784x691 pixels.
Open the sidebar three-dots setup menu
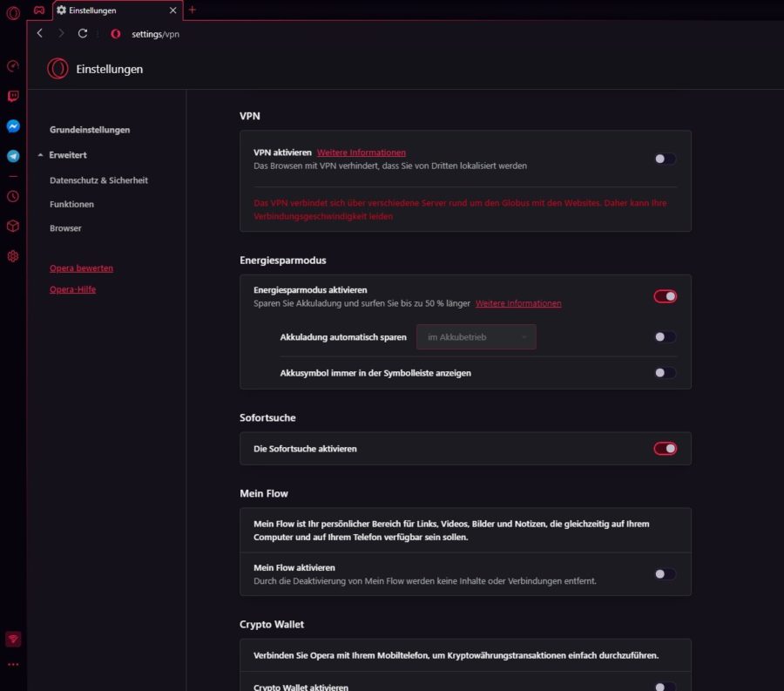point(13,665)
